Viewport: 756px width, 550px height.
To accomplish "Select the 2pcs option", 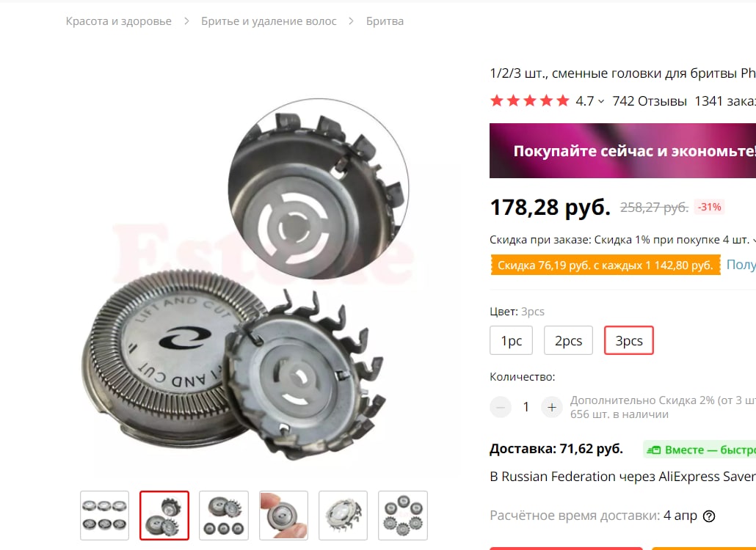I will click(x=568, y=340).
